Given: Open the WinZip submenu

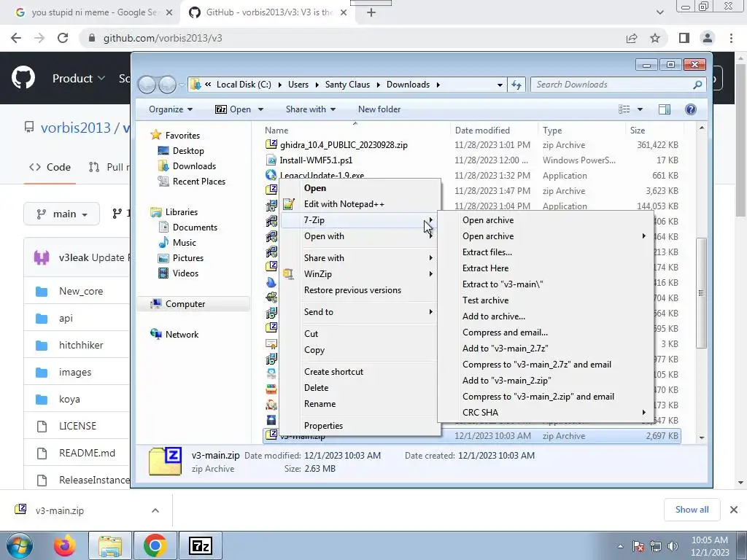Looking at the screenshot, I should (x=359, y=274).
